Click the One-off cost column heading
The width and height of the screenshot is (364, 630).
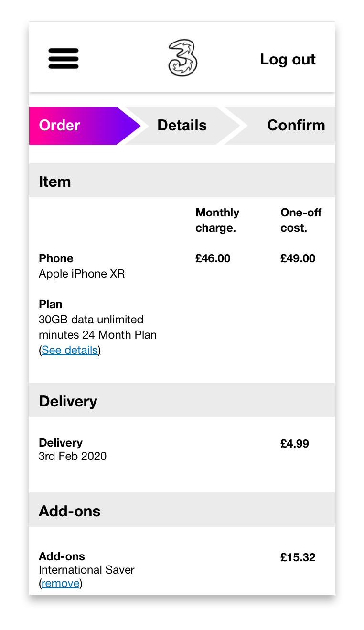point(300,220)
